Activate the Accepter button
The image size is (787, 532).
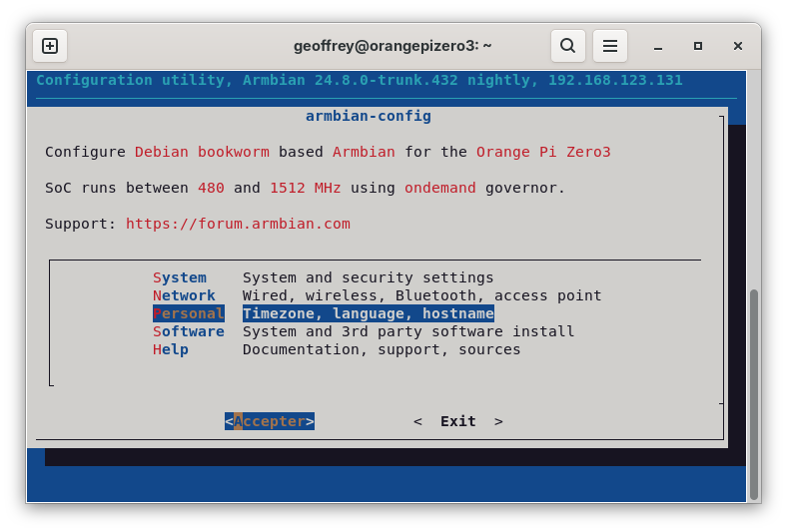click(x=270, y=421)
